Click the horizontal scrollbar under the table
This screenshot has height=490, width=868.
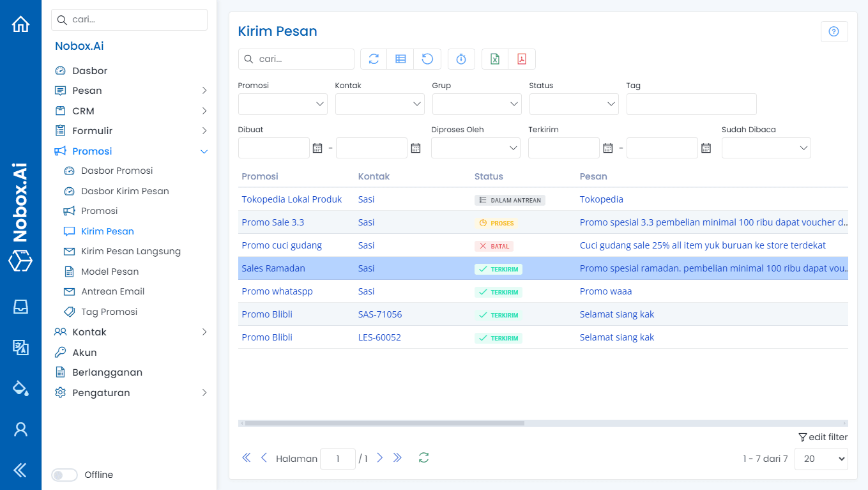pos(385,423)
